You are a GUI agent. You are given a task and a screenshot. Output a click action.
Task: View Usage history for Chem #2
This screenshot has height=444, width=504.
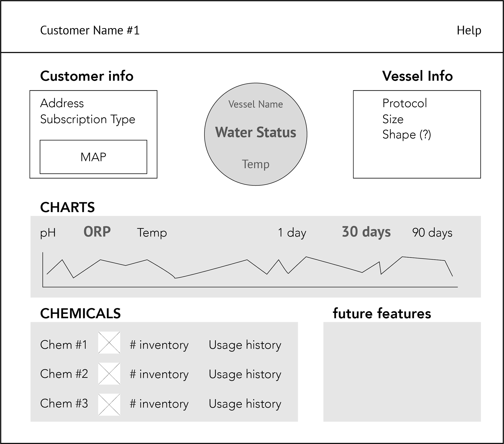(245, 374)
